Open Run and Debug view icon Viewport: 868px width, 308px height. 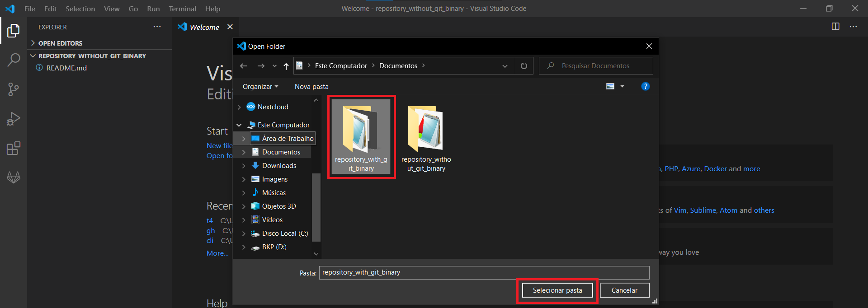point(14,119)
